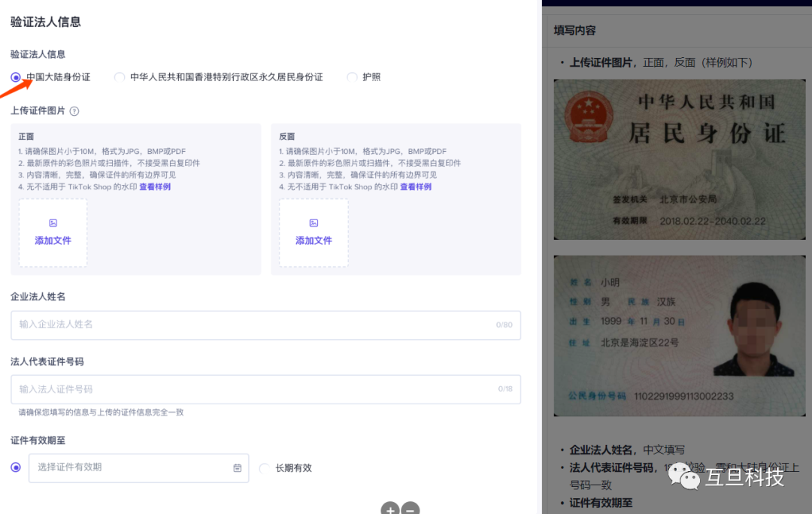Select the 护照 radio button
Screen dimensions: 812x514
click(x=352, y=77)
